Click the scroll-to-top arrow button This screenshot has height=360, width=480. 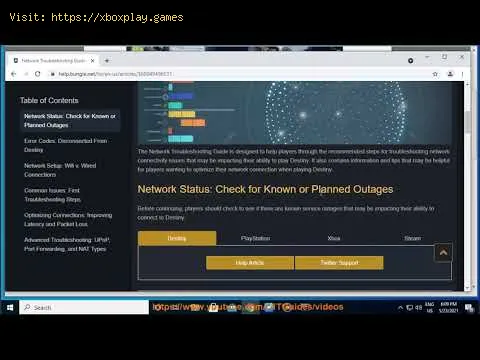(x=443, y=253)
